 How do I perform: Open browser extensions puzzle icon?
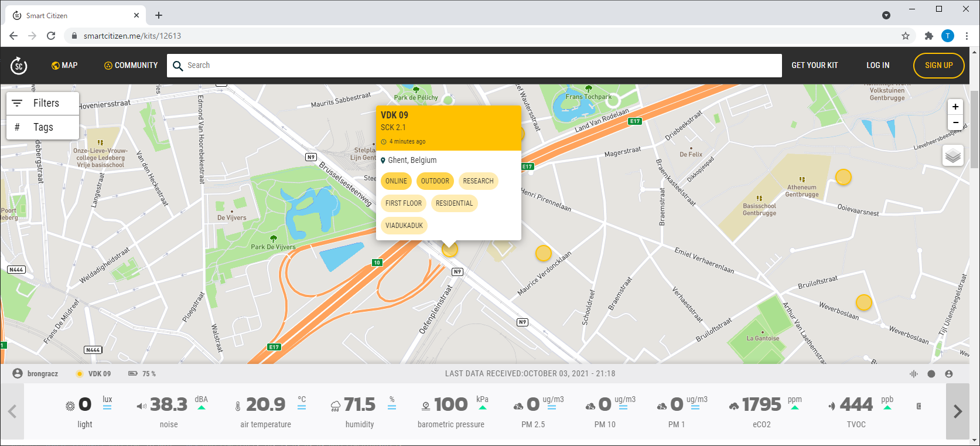click(x=929, y=36)
